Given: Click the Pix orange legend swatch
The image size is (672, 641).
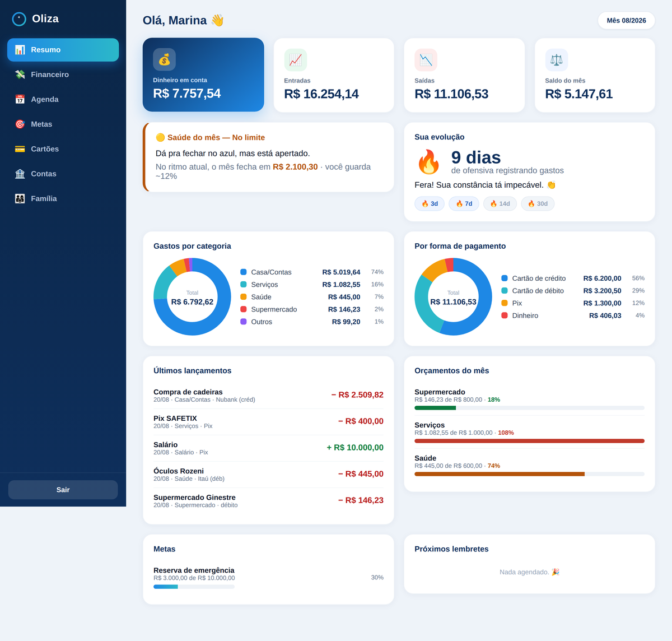Looking at the screenshot, I should coord(505,303).
